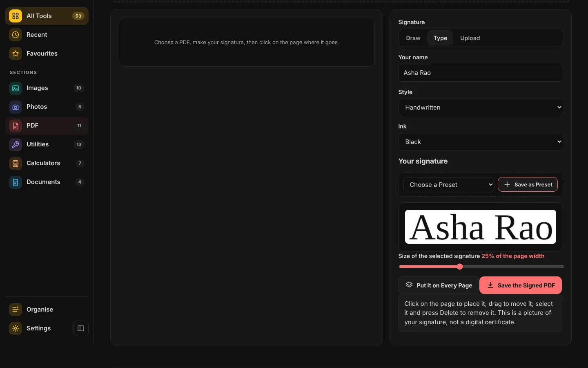588x368 pixels.
Task: Open the Calculators section
Action: pyautogui.click(x=47, y=163)
